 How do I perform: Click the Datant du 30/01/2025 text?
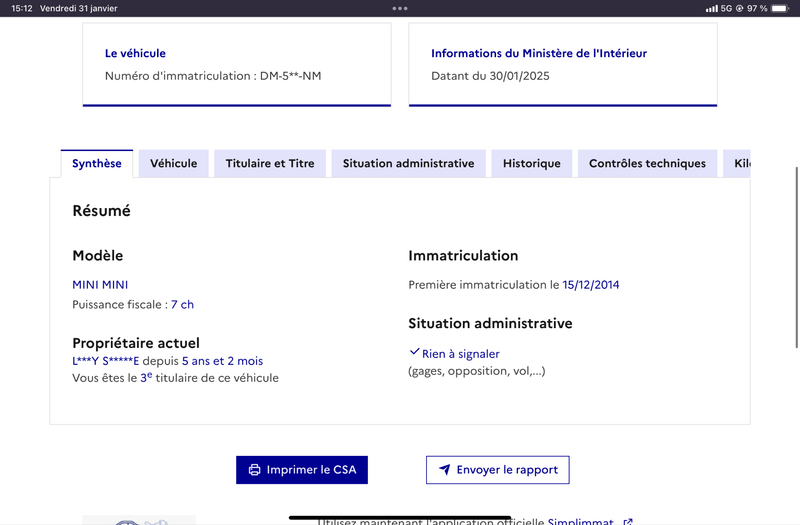point(490,76)
